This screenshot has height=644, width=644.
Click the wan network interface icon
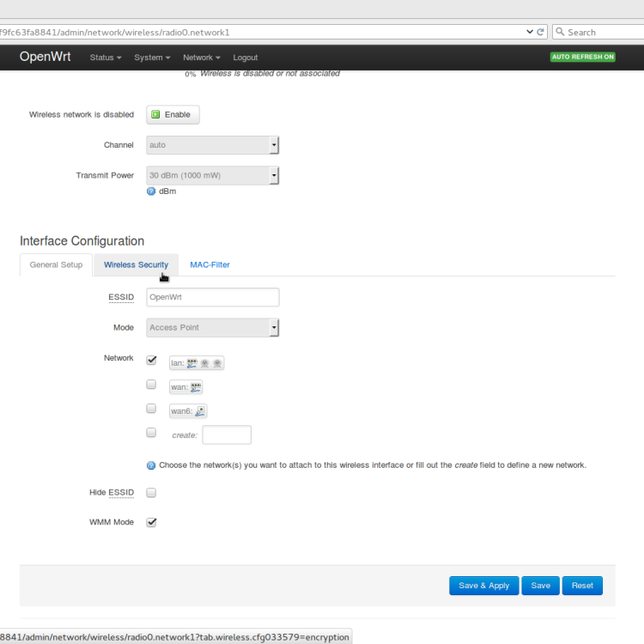coord(195,387)
